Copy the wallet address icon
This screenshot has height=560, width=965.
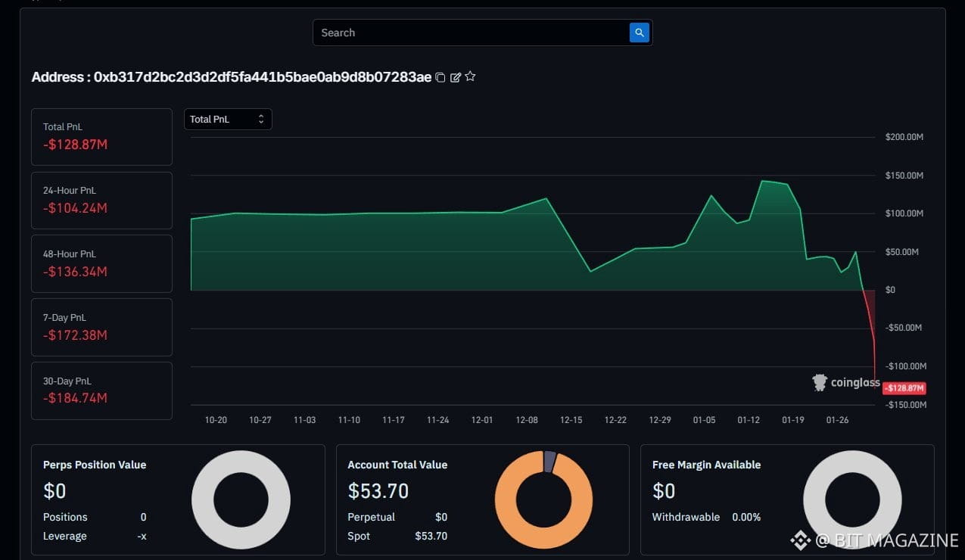tap(440, 77)
